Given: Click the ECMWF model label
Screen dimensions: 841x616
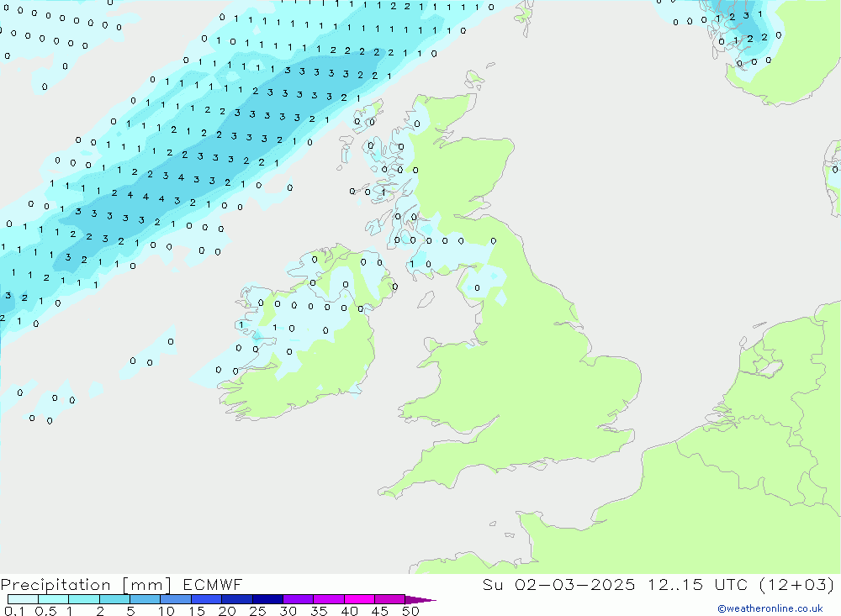Looking at the screenshot, I should [213, 584].
